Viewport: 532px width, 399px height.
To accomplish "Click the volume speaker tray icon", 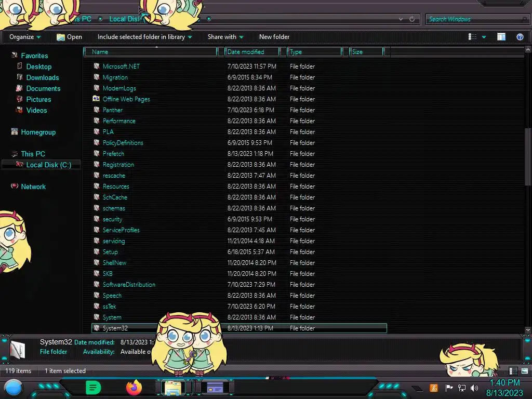I will (474, 388).
